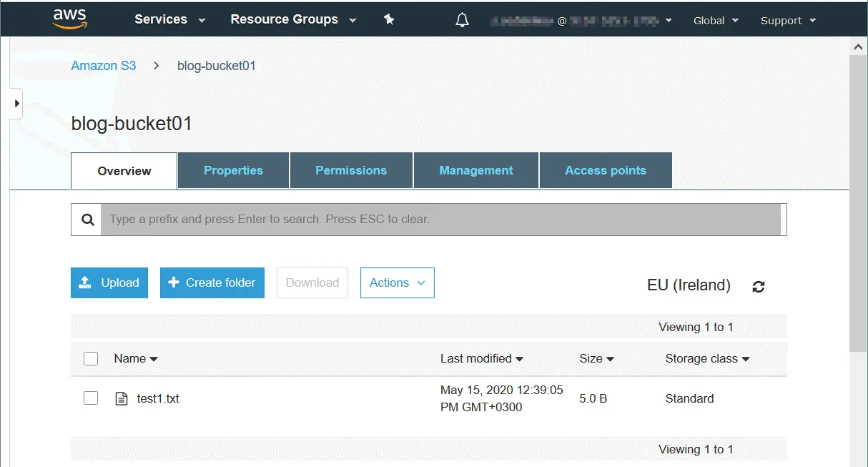The image size is (868, 467).
Task: Switch to the Permissions tab
Action: pyautogui.click(x=351, y=170)
